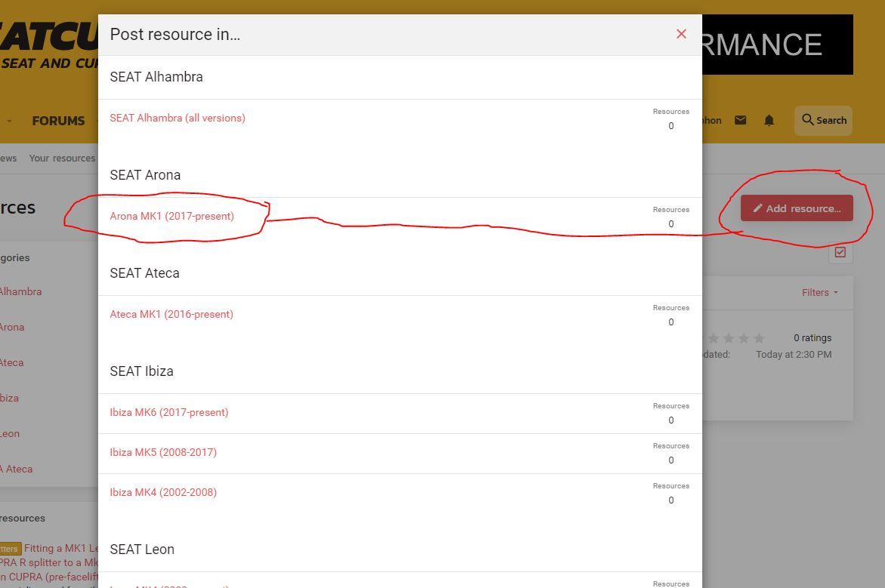Open the CUPRA Ateca sidebar category
The width and height of the screenshot is (885, 588).
(x=17, y=469)
